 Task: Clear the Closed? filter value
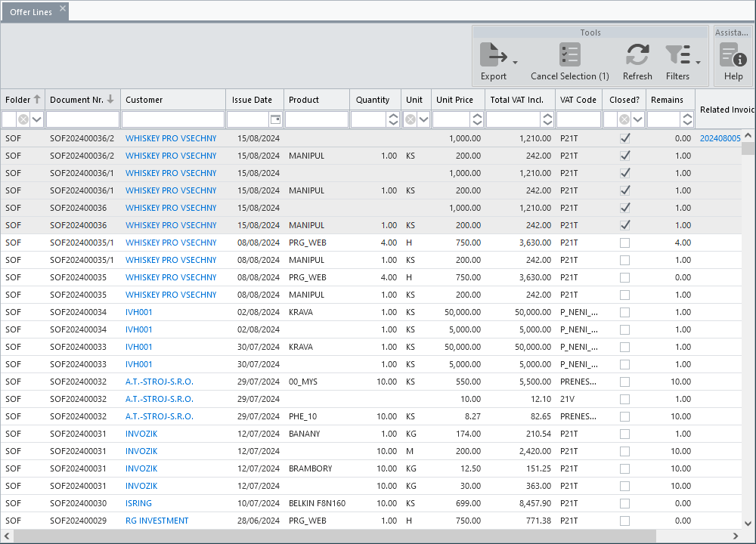[624, 119]
